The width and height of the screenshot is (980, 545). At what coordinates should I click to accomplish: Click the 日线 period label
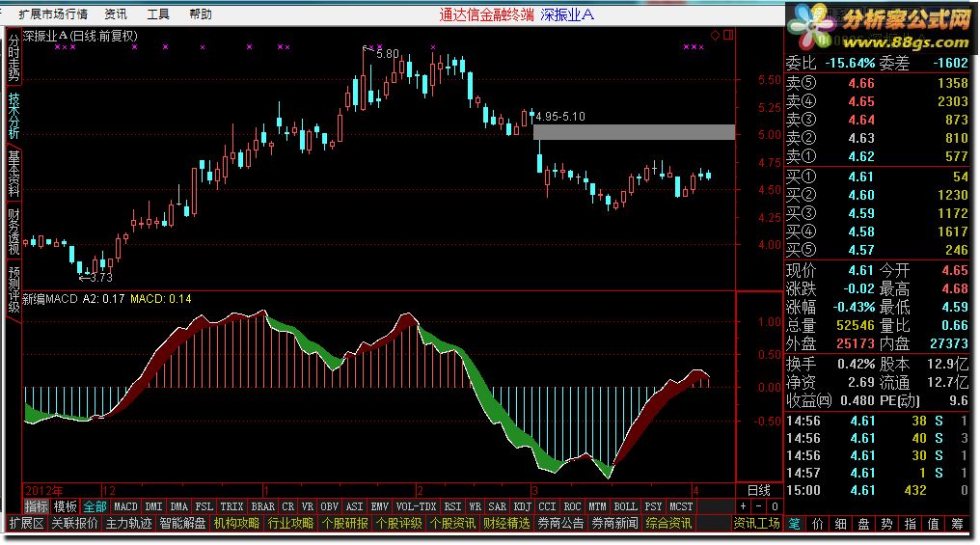click(759, 490)
